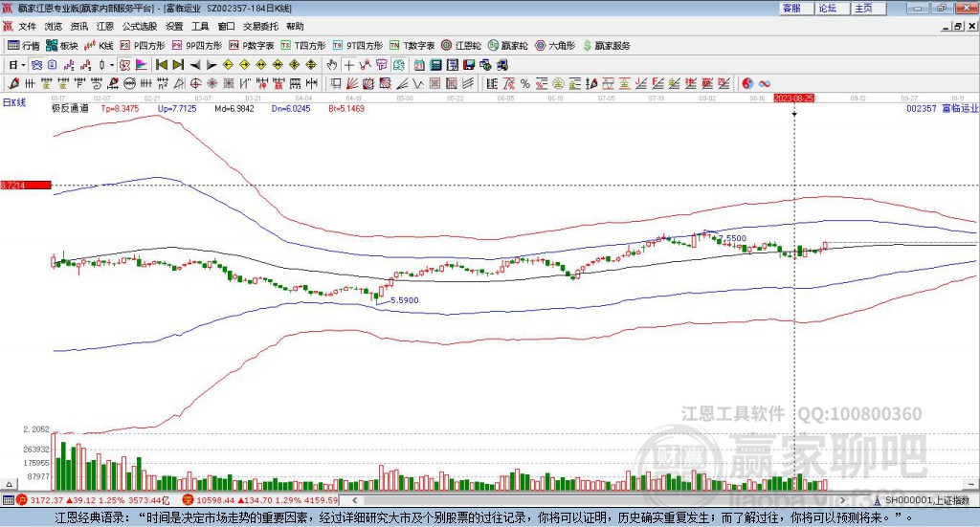Click the Bt=5.1469 indicator value

[x=346, y=108]
